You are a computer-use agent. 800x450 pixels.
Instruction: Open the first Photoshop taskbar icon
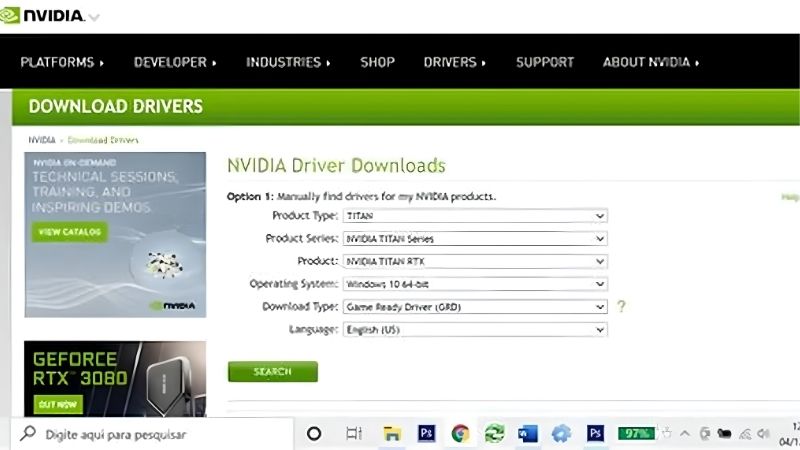tap(427, 433)
